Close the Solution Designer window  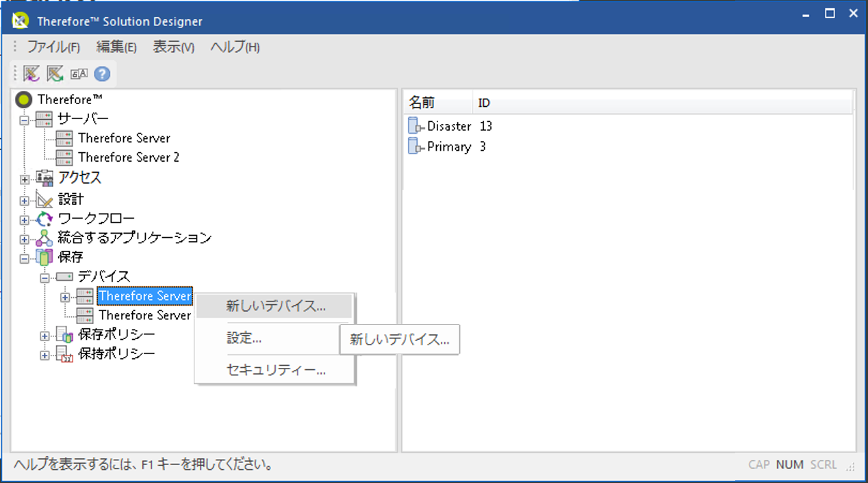point(853,14)
